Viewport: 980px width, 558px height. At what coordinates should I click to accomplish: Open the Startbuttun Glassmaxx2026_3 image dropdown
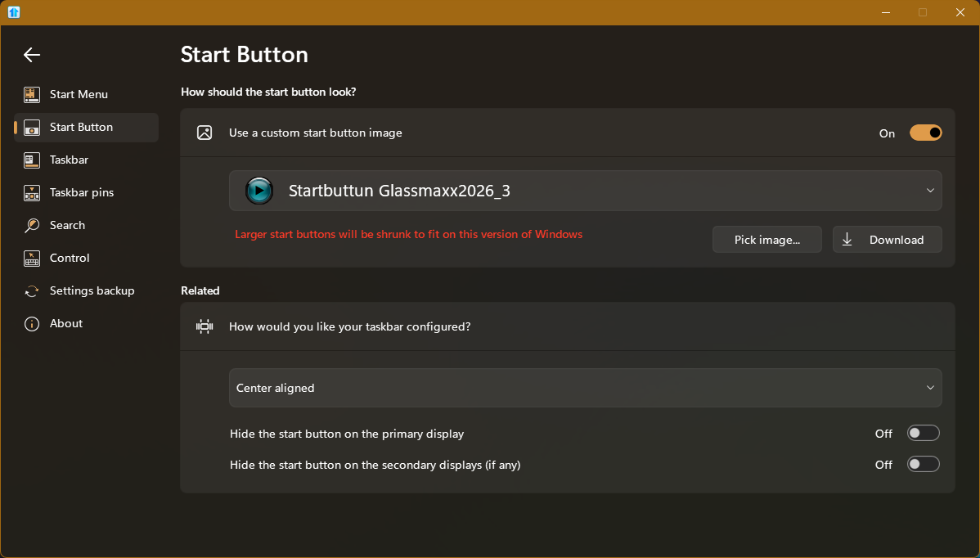(x=585, y=191)
